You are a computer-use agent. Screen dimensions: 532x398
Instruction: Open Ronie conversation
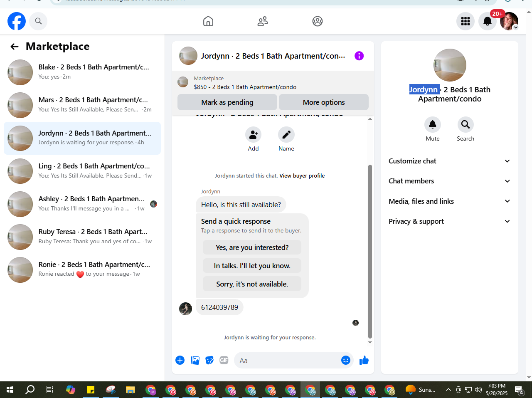(82, 269)
